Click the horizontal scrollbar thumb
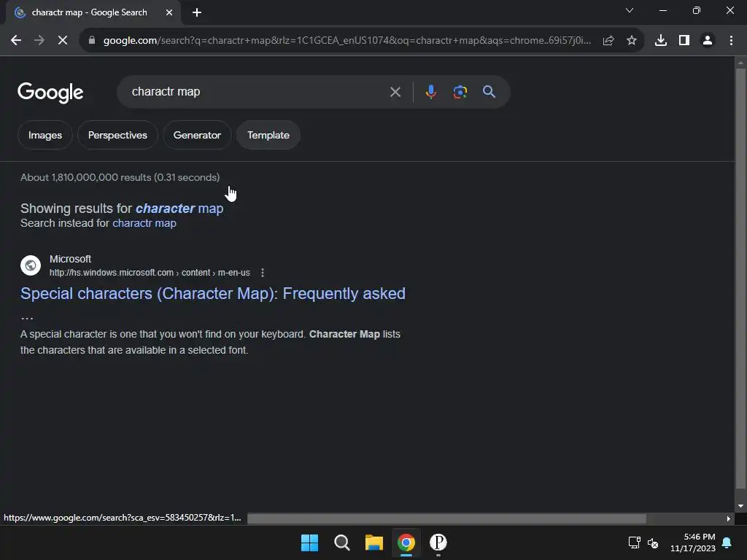The height and width of the screenshot is (560, 747). 447,518
